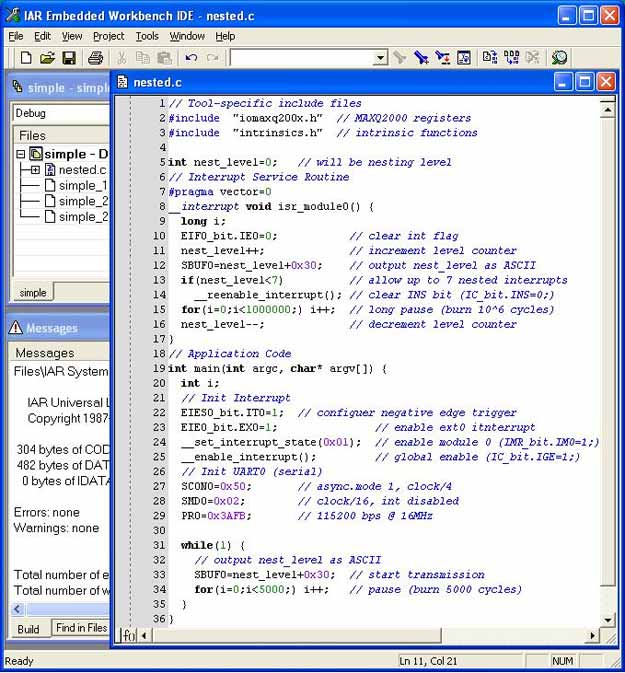Collapse the simple project tree node

pos(21,154)
